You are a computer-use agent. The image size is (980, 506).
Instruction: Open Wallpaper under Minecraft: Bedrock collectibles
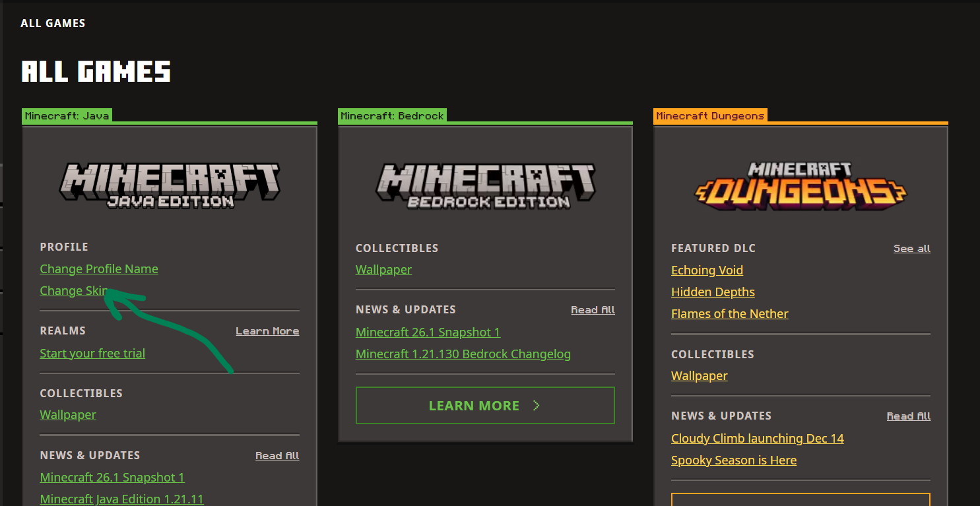[x=383, y=270]
